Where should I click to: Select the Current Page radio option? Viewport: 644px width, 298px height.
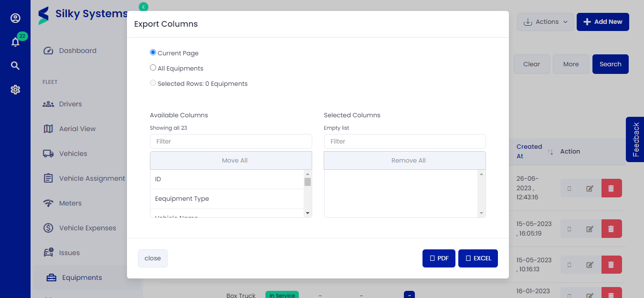(153, 52)
